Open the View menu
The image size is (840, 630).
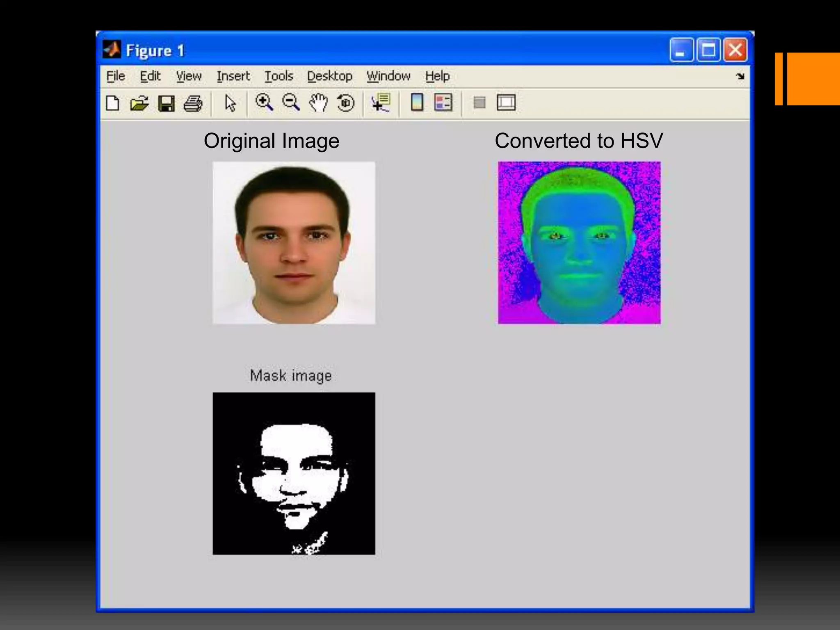pos(189,76)
